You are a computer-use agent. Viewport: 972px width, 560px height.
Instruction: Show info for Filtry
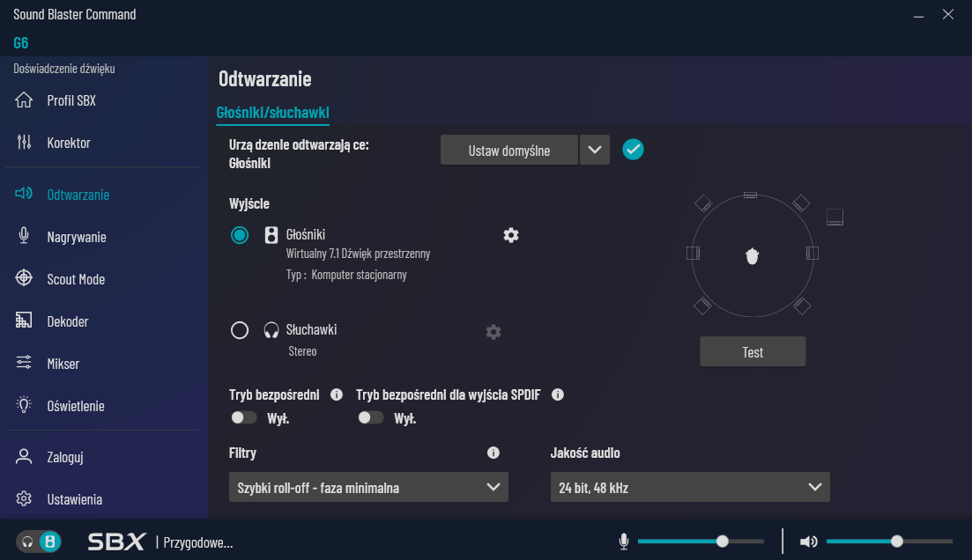tap(493, 453)
